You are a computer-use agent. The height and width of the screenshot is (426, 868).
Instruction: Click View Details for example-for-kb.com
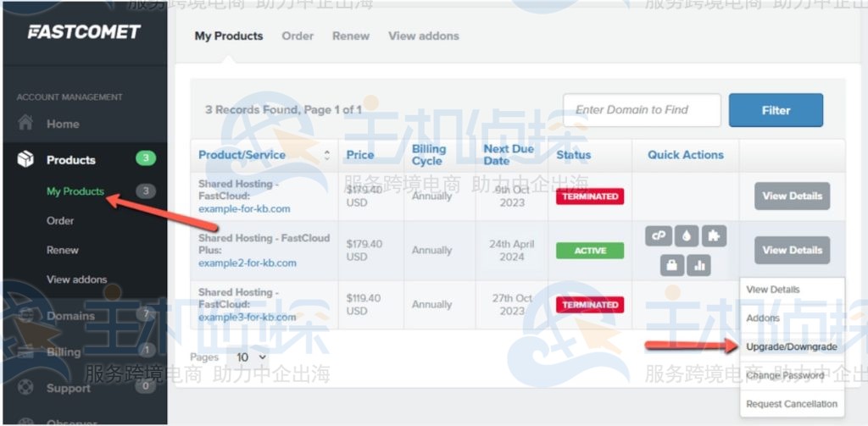[793, 196]
